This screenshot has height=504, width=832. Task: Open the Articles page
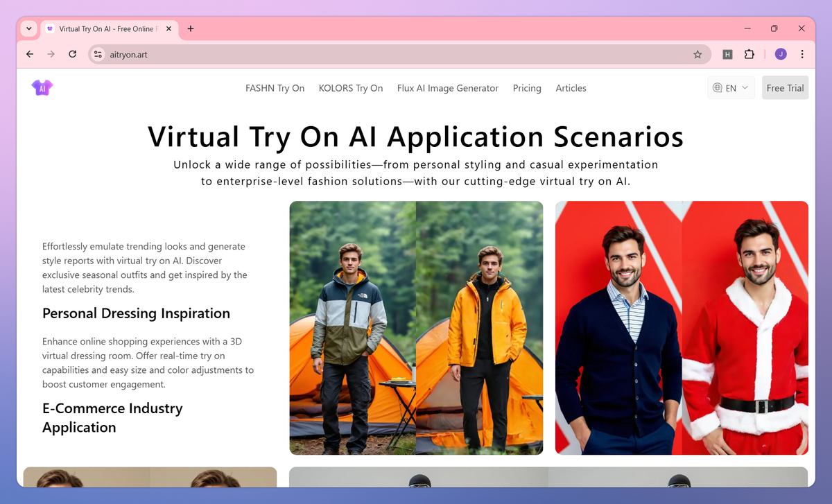pyautogui.click(x=571, y=88)
